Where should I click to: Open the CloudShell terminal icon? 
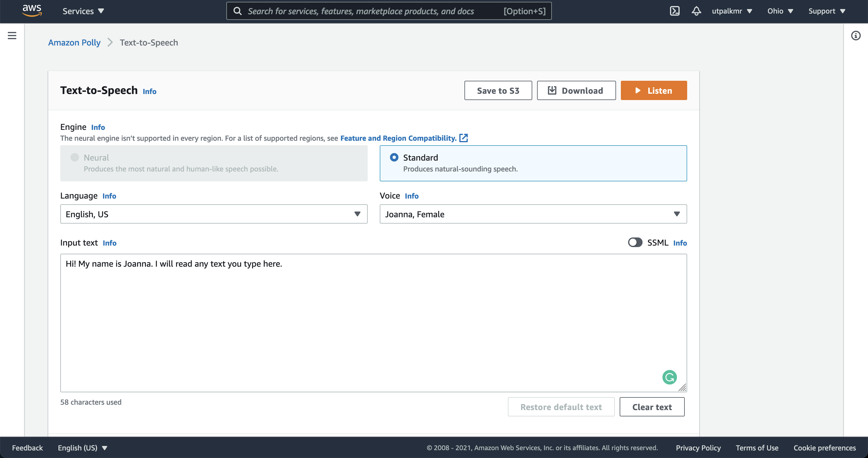tap(675, 11)
